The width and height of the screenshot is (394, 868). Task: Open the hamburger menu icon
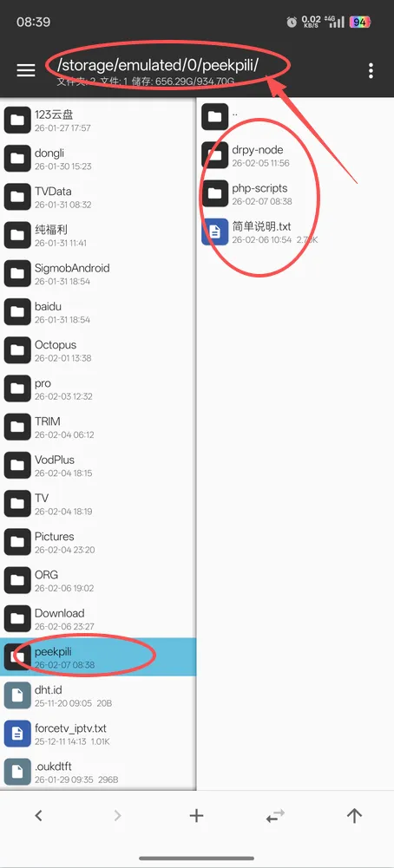[x=26, y=70]
